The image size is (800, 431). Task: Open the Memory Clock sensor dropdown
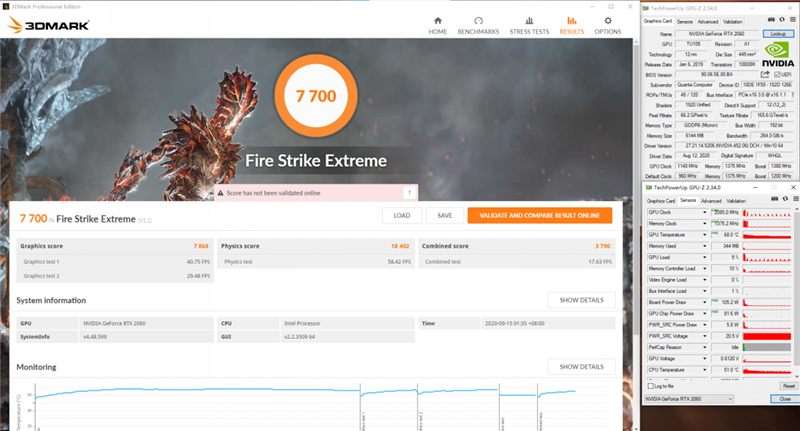(705, 223)
